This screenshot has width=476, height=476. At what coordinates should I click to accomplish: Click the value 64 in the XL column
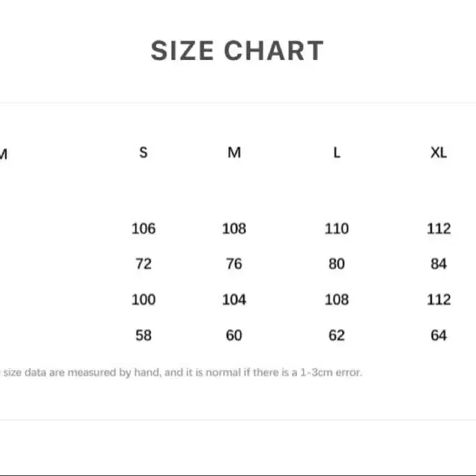[x=438, y=335]
